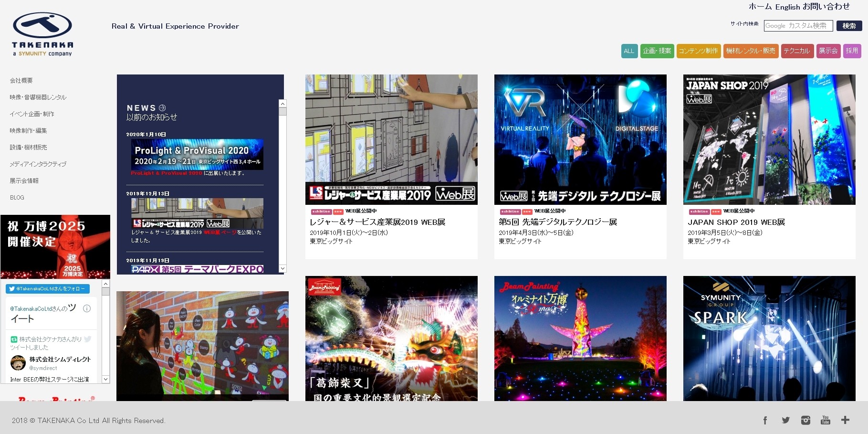This screenshot has width=868, height=434.
Task: Open 先端デジタルテクノロジー展 VR card image
Action: click(580, 139)
